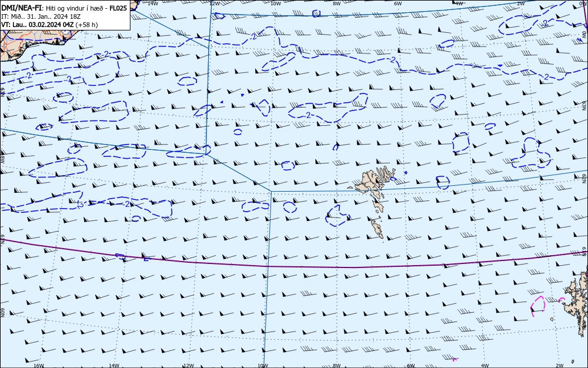588x368 pixels.
Task: Click the 2W label on the bottom edge
Action: (x=559, y=366)
